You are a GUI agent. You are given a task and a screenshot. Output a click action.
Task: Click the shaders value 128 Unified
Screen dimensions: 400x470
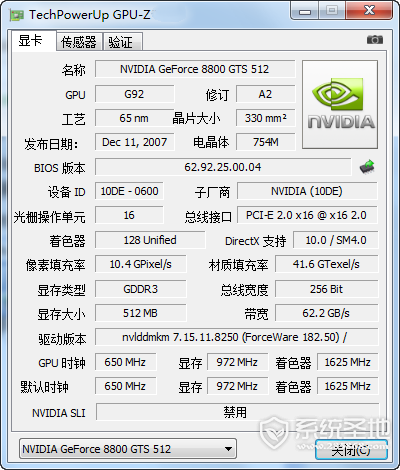click(x=150, y=240)
